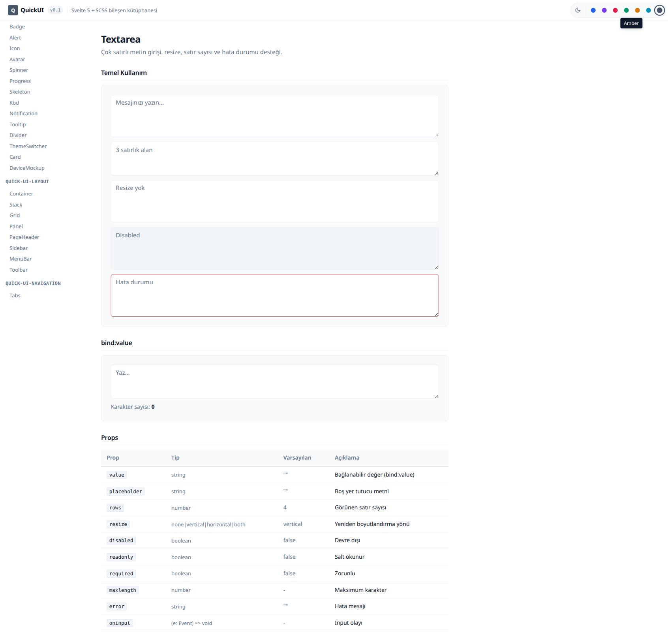
Task: Open the Alert component page
Action: [x=15, y=38]
